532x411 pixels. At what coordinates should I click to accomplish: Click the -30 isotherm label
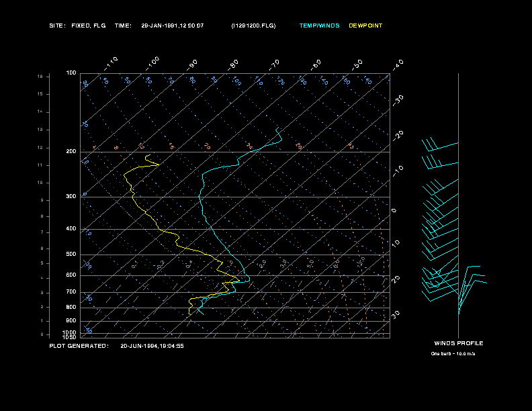tap(398, 101)
